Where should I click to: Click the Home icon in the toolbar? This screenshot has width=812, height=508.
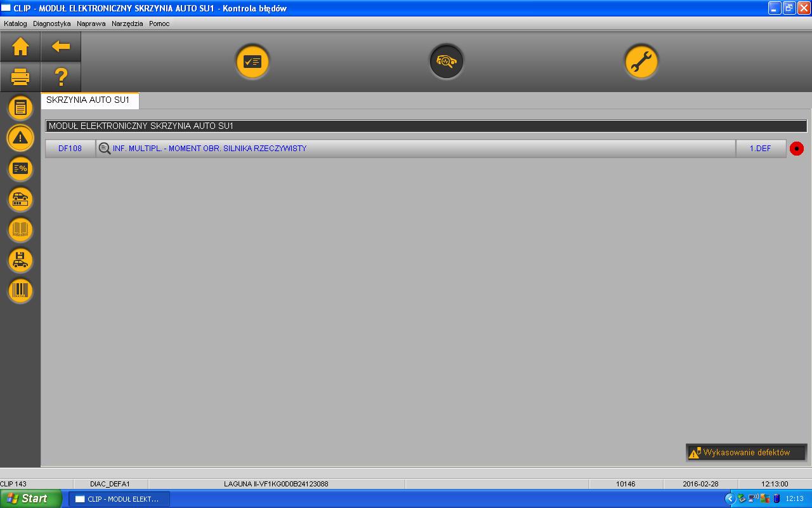point(20,46)
